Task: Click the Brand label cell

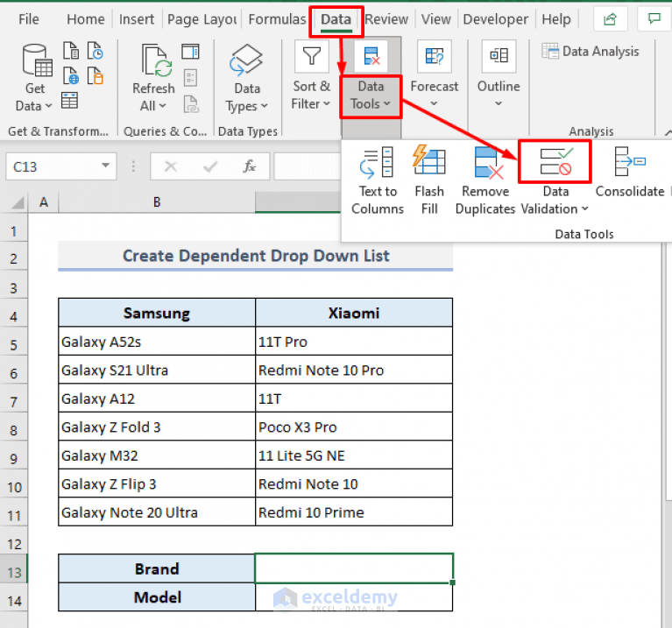Action: (x=157, y=568)
